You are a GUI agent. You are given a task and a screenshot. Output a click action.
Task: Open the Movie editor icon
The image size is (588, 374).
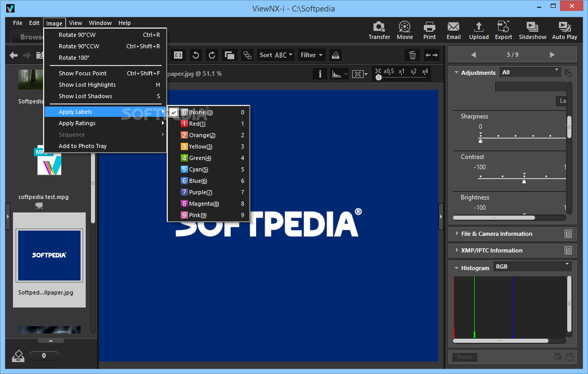[x=404, y=26]
